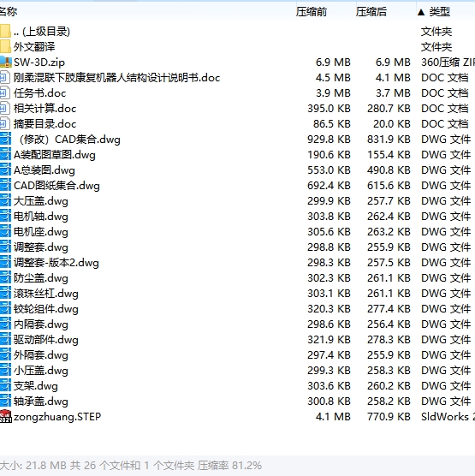
Task: Click the SW-3D.zip archive icon
Action: coord(5,62)
